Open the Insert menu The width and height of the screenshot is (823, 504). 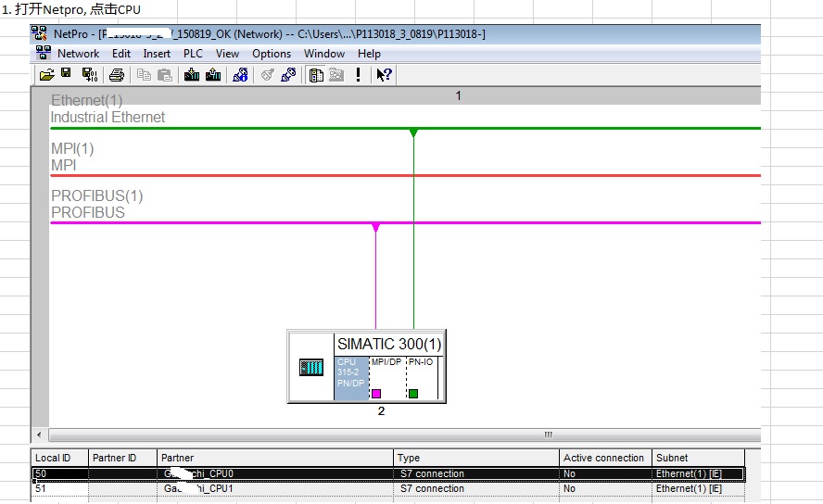coord(157,54)
